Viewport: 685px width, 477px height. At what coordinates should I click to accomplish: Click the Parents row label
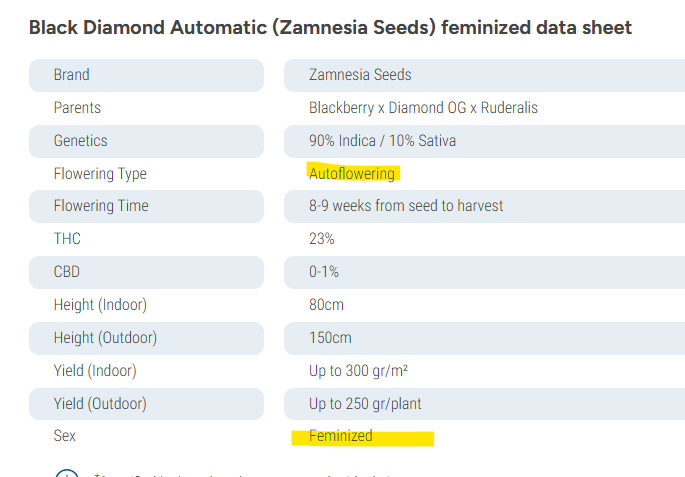[77, 107]
